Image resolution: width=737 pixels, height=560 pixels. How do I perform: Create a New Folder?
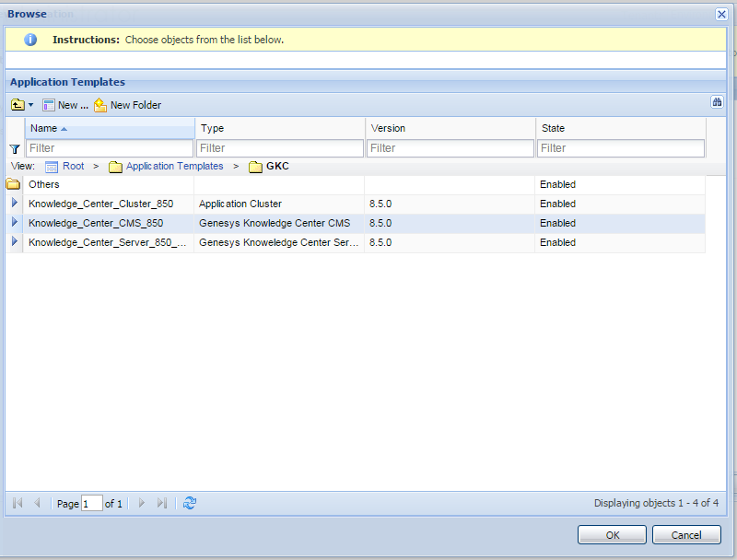point(127,105)
